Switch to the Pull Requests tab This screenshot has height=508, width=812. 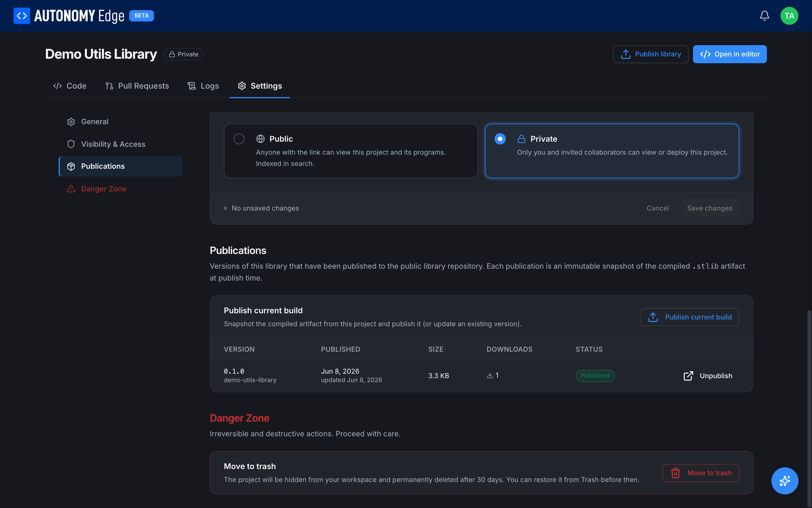point(137,86)
